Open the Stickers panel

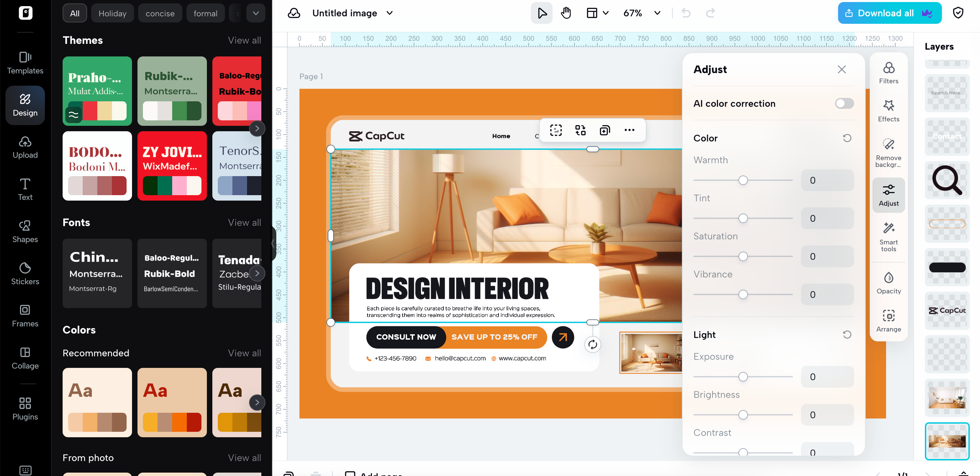[x=25, y=273]
